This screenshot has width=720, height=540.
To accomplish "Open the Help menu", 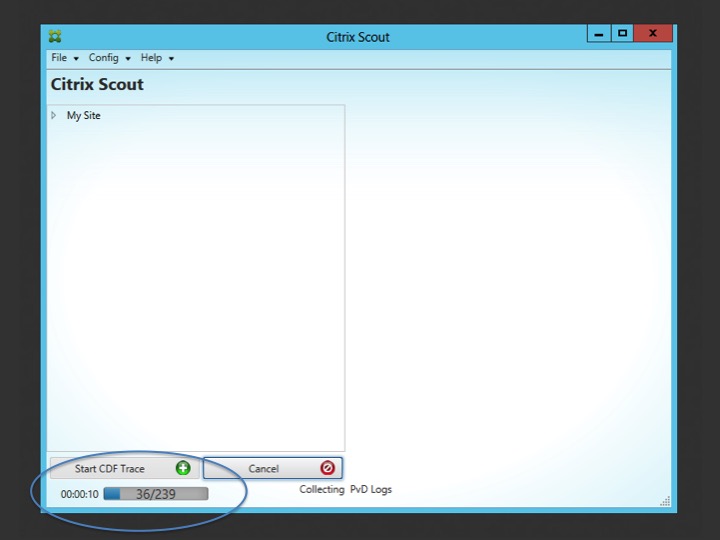I will tap(157, 58).
